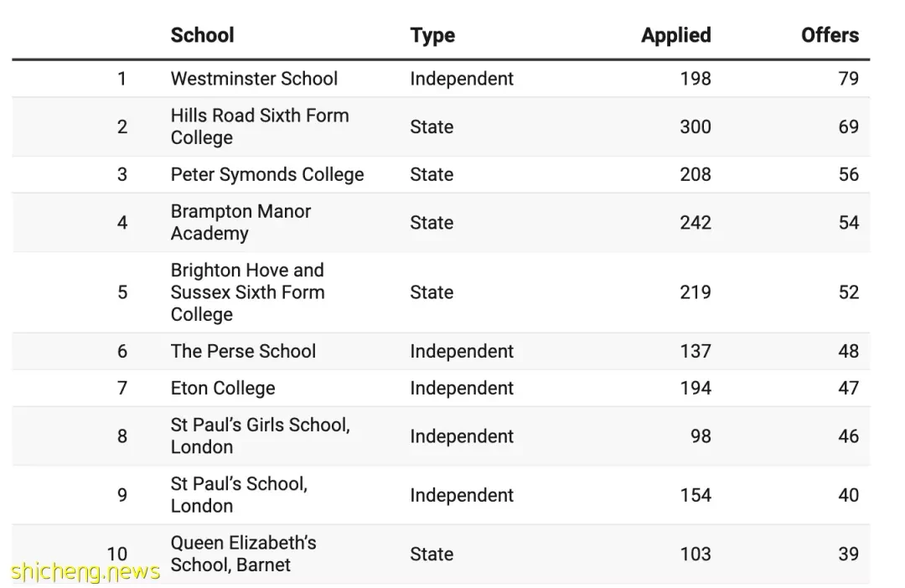This screenshot has height=588, width=905.
Task: Click the Type column header
Action: point(432,36)
